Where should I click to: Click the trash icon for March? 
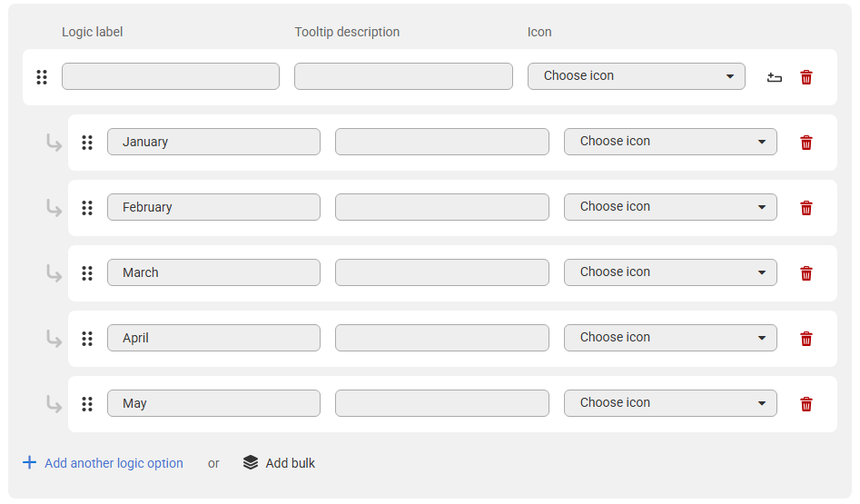(x=806, y=273)
